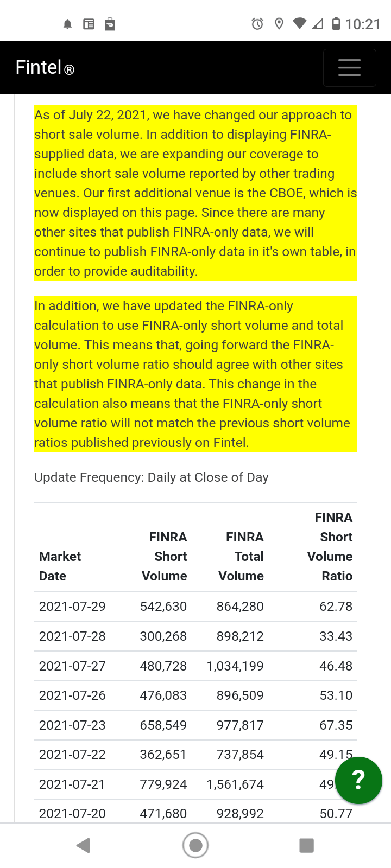Click the Market Date column header

coord(60,566)
